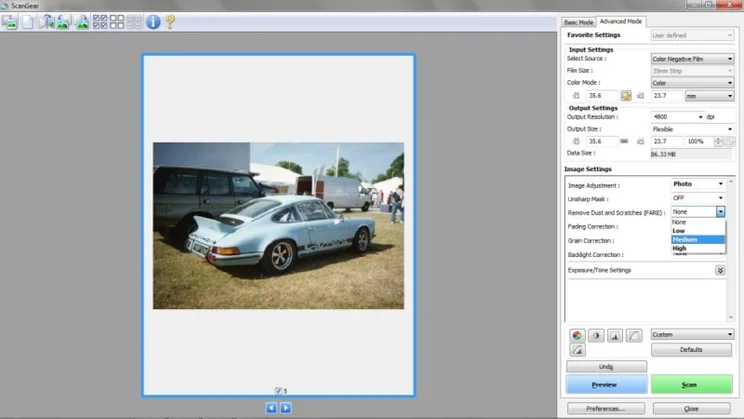Open the Tone Curve settings icon
The width and height of the screenshot is (744, 419).
tap(633, 335)
